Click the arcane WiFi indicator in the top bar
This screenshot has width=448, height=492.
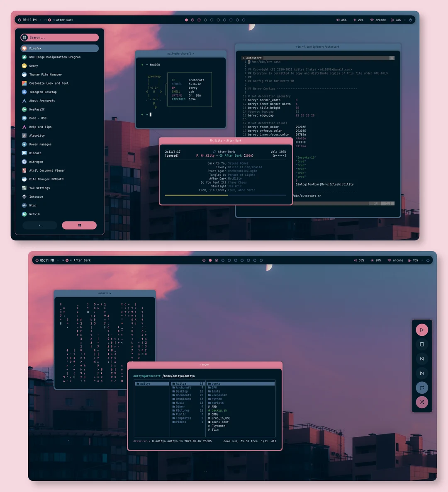click(x=377, y=19)
